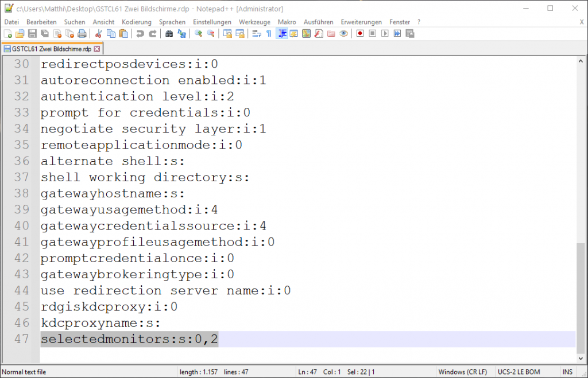Play back recorded macro button
The height and width of the screenshot is (378, 588).
pos(385,34)
